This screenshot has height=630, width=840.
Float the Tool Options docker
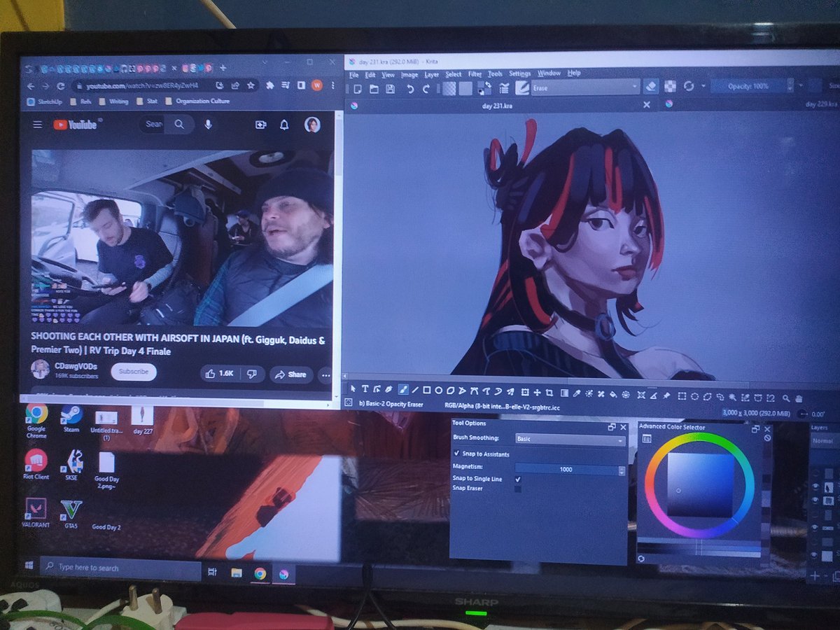(612, 426)
